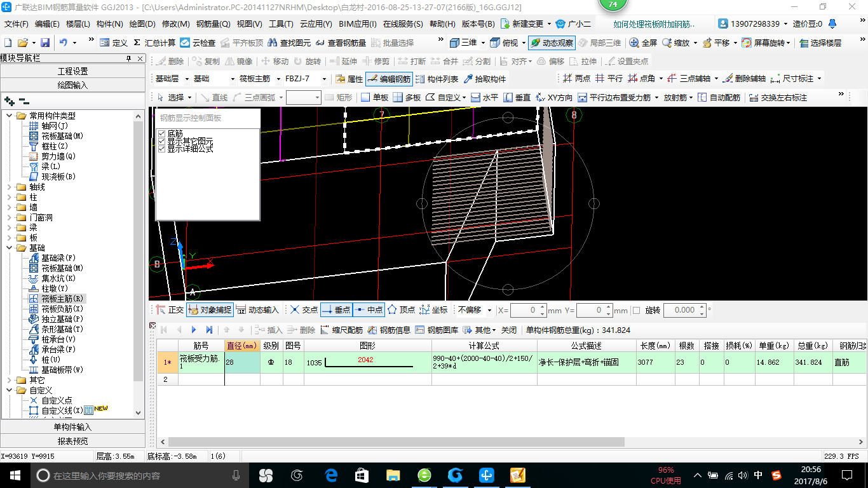Open 属性 properties panel

pyautogui.click(x=349, y=79)
